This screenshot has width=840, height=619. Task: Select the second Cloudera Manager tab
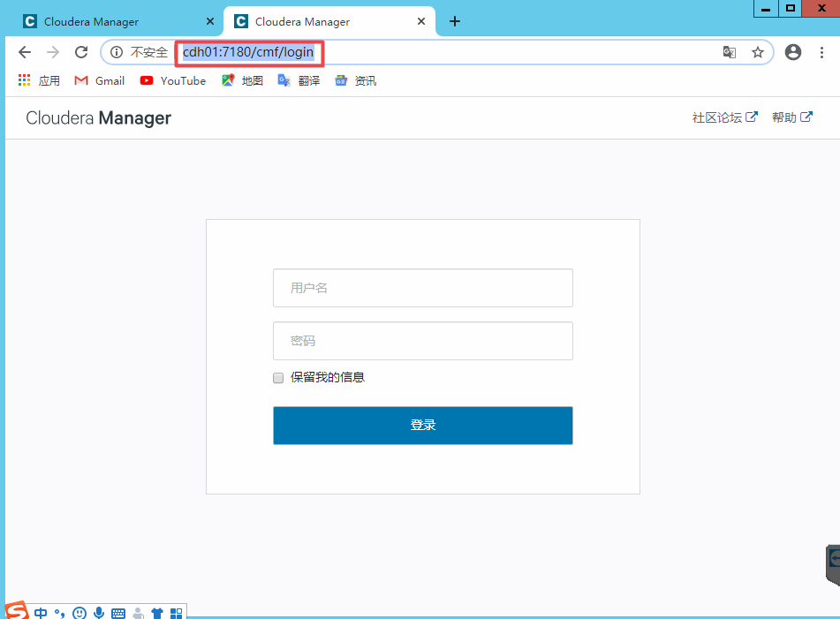click(x=329, y=22)
